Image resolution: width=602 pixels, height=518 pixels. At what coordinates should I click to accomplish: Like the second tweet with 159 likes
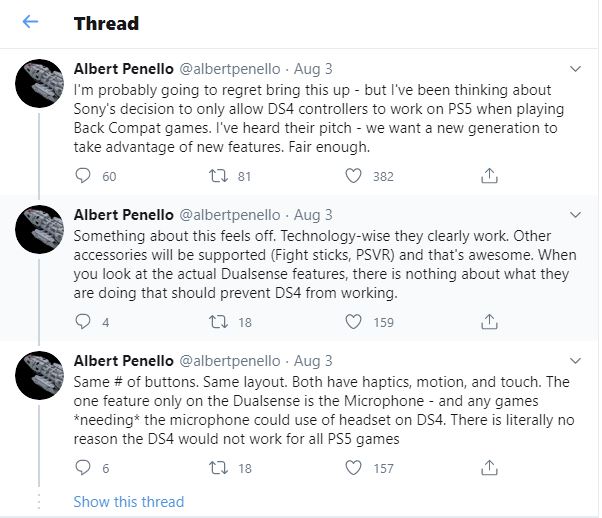click(353, 322)
